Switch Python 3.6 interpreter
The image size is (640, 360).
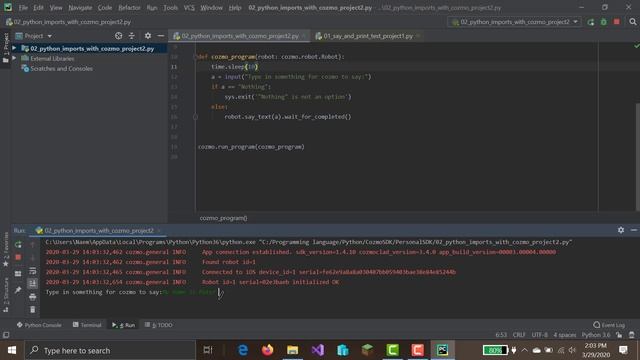596,335
